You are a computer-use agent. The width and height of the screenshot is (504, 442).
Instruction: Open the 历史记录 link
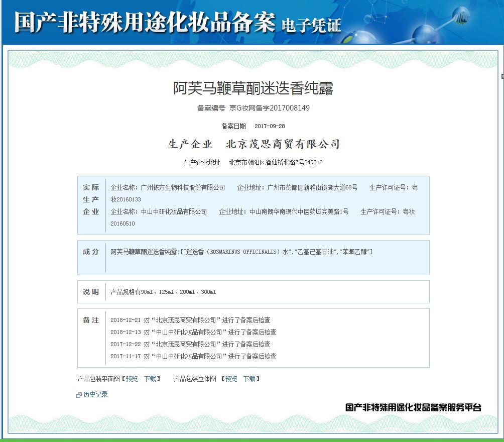tap(95, 395)
